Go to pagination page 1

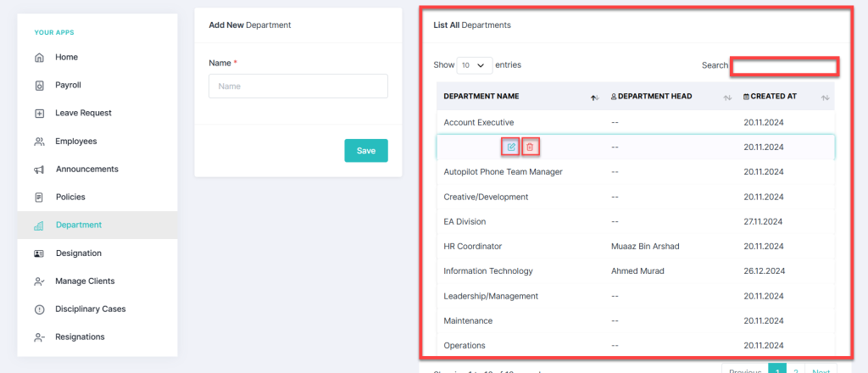[777, 369]
